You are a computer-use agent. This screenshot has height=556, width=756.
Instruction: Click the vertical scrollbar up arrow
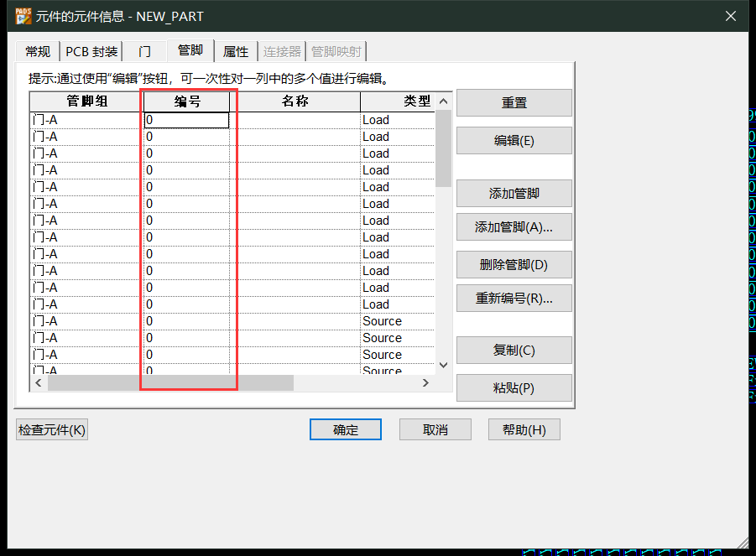tap(444, 101)
